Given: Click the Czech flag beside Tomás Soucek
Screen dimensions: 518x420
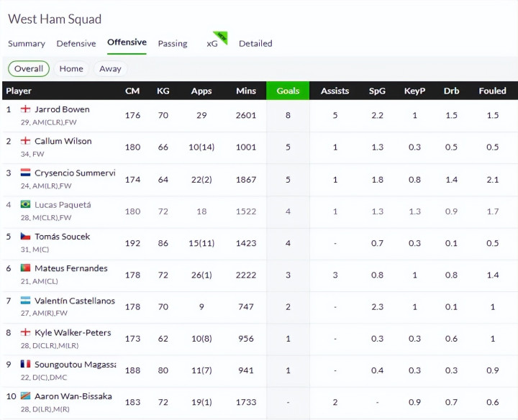Looking at the screenshot, I should (x=25, y=237).
